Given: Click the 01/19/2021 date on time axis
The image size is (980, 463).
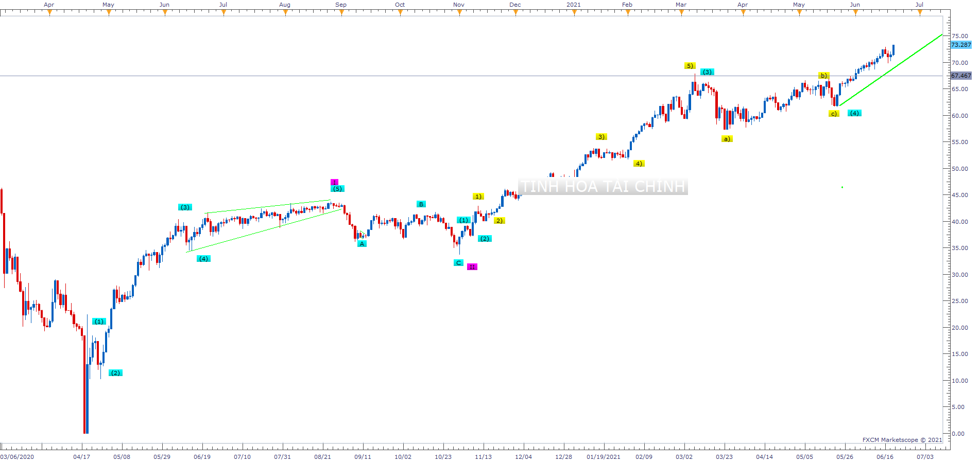Looking at the screenshot, I should pos(603,457).
